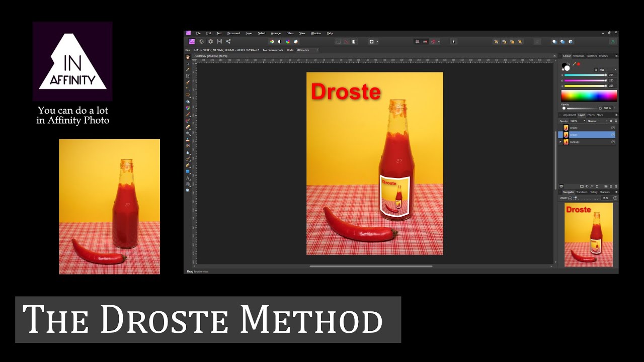Click the account profile icon
644x362 pixels.
pos(613,42)
